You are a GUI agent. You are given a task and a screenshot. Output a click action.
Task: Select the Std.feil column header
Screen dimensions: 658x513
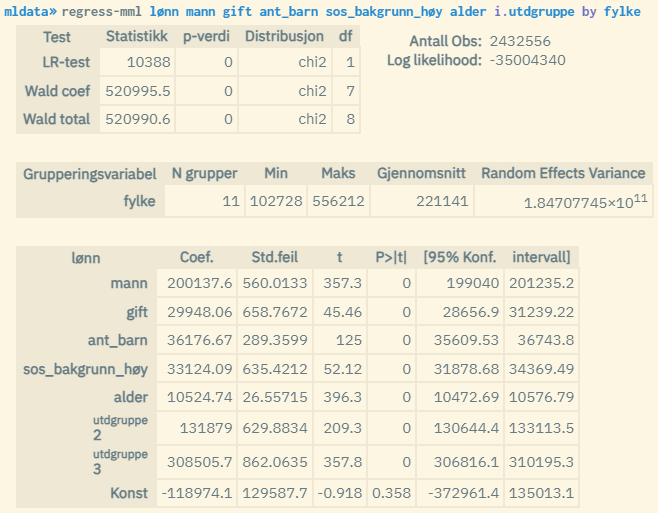(x=274, y=256)
